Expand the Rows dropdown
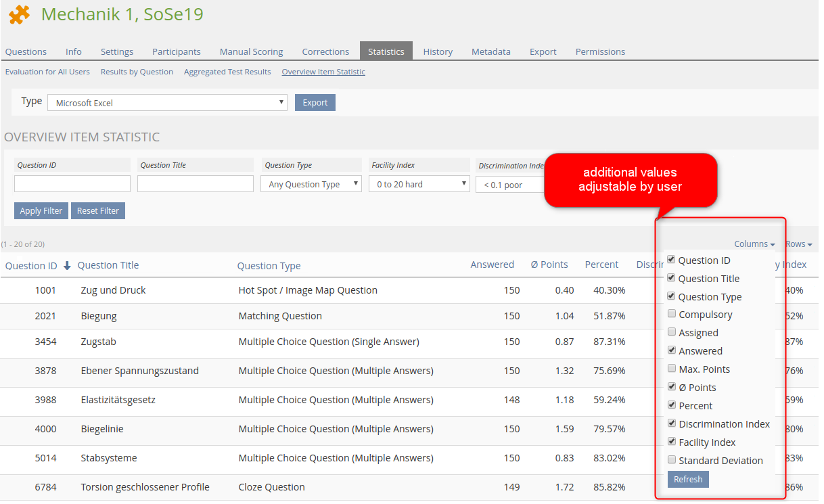Viewport: 824px width, 504px height. [x=798, y=244]
